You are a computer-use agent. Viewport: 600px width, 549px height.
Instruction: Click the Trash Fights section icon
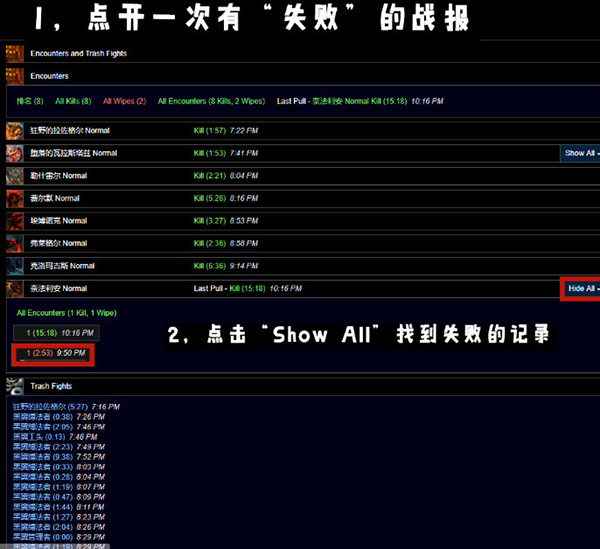pos(14,386)
